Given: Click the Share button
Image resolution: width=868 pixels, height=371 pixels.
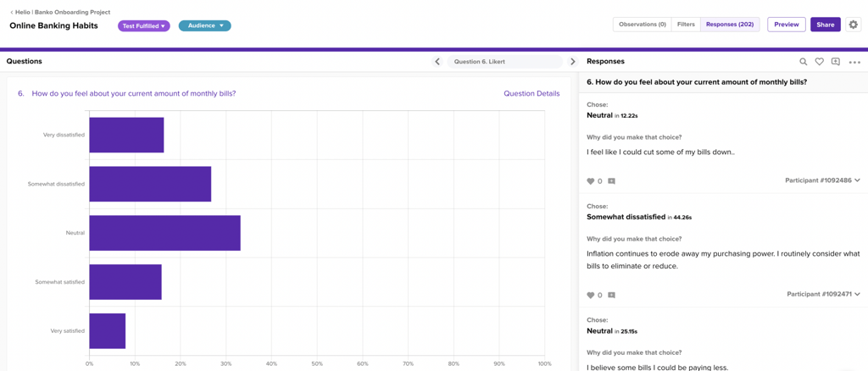Looking at the screenshot, I should point(825,25).
